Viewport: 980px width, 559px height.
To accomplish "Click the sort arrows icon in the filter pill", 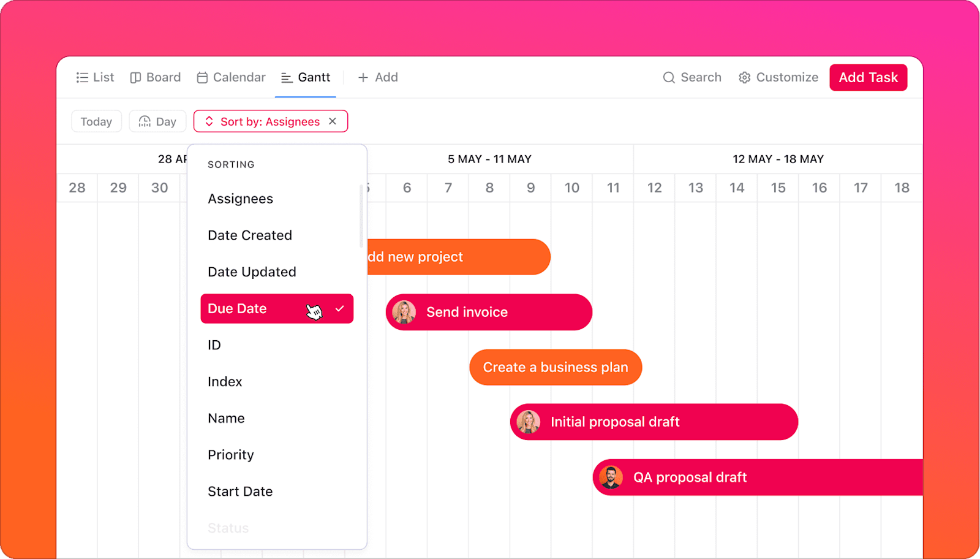I will (x=208, y=121).
